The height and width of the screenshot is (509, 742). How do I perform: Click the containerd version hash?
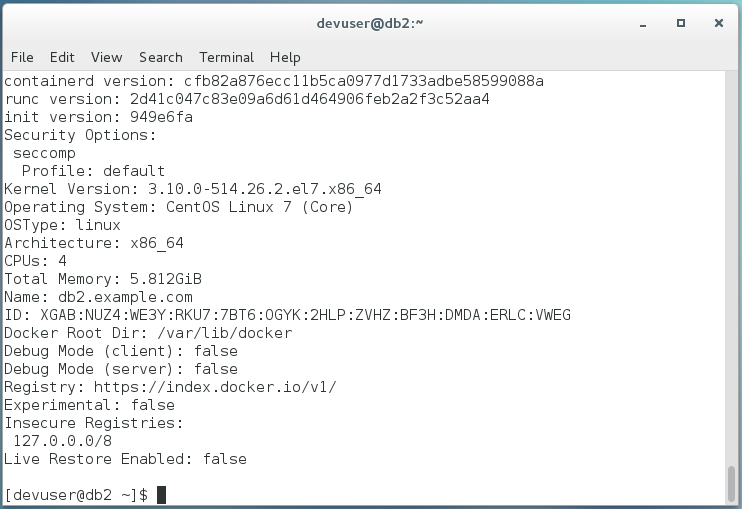click(x=363, y=81)
